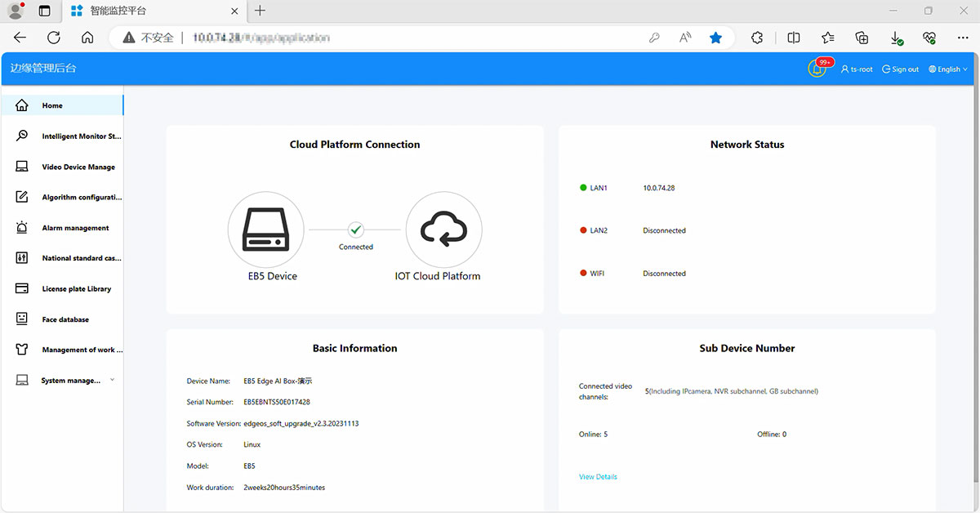Click View Details under Sub Device Number
This screenshot has width=980, height=513.
pyautogui.click(x=598, y=476)
